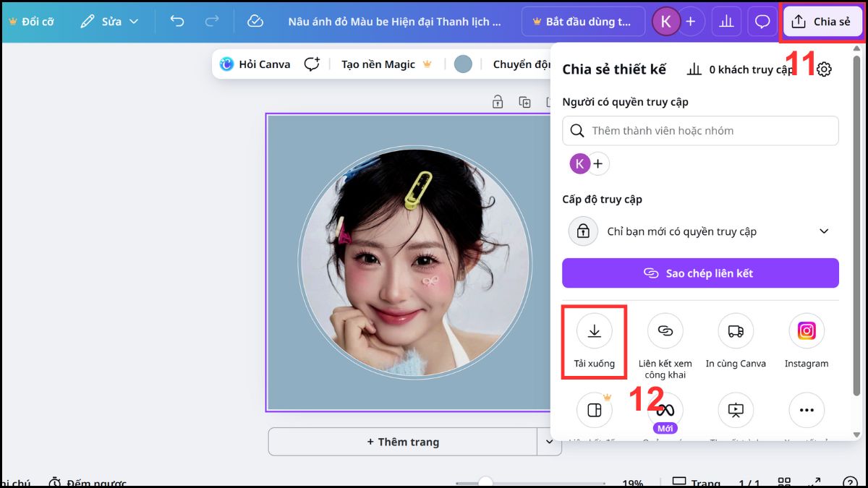Click the lock icon above the design
This screenshot has height=488, width=868.
tap(498, 102)
